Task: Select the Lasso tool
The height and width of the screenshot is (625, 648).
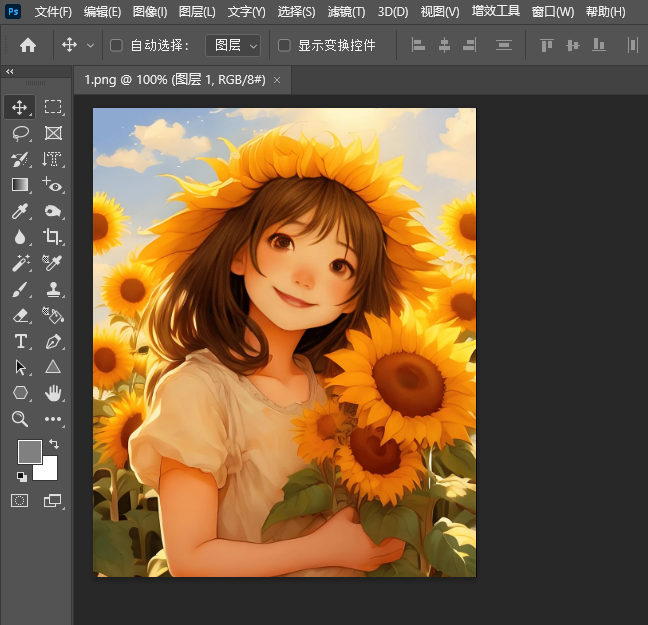Action: [20, 133]
